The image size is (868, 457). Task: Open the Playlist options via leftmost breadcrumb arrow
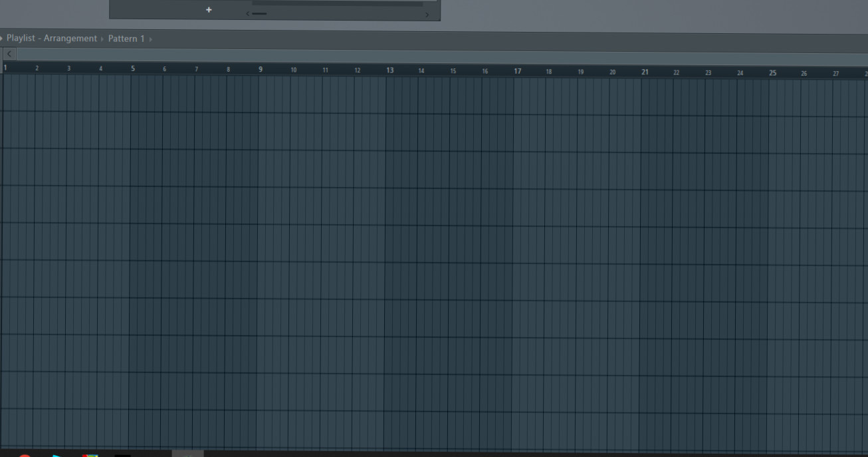click(1, 38)
